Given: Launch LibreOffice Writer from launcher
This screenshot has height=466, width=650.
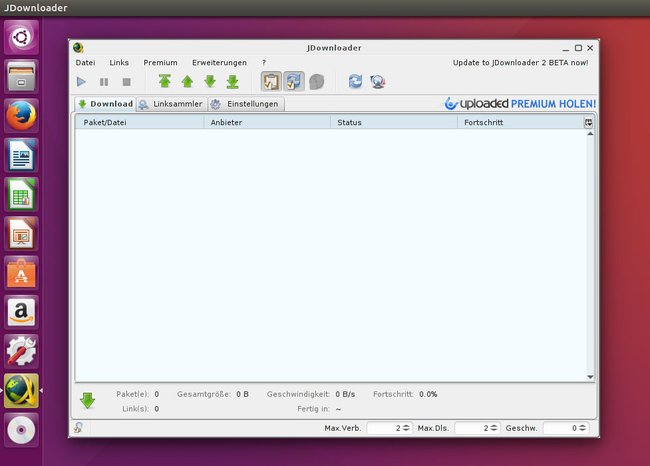Looking at the screenshot, I should [x=21, y=155].
